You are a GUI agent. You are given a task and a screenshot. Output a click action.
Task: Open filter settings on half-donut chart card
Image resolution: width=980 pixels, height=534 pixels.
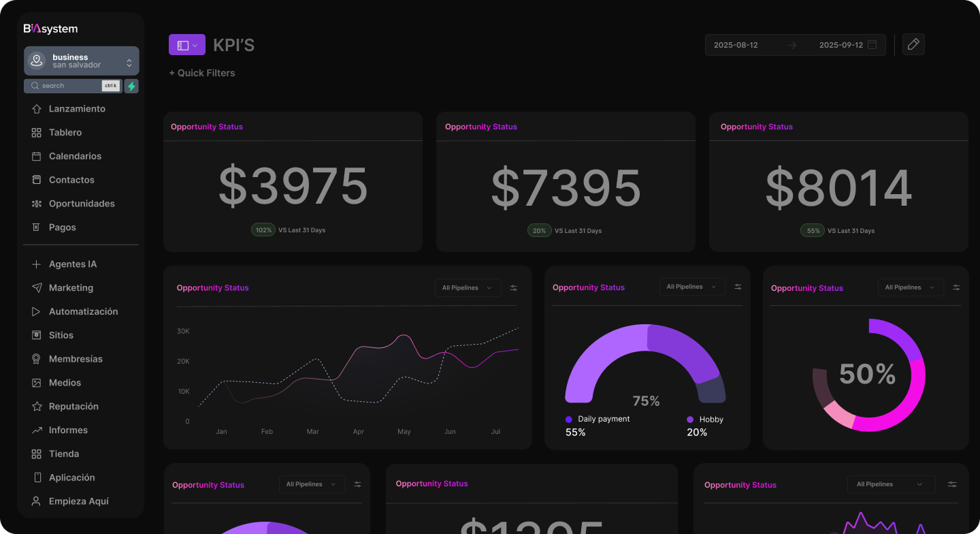[738, 287]
